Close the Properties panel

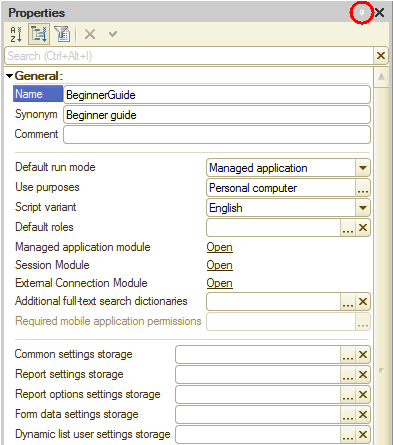[x=379, y=13]
